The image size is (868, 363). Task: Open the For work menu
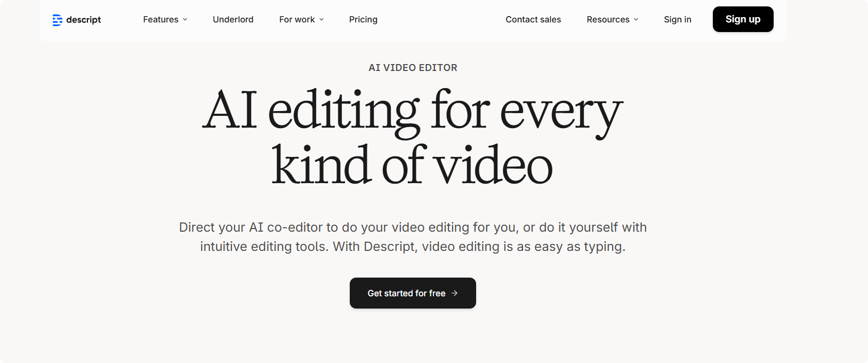[x=297, y=20]
